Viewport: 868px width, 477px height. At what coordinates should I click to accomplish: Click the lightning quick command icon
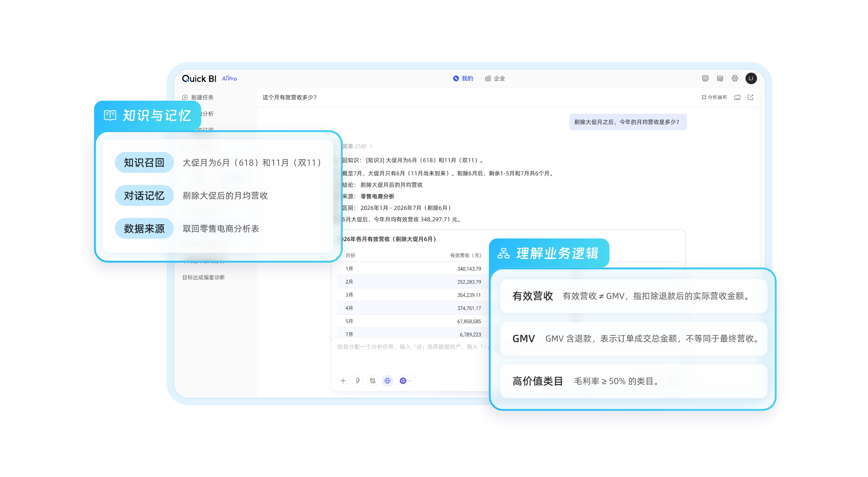[x=358, y=381]
